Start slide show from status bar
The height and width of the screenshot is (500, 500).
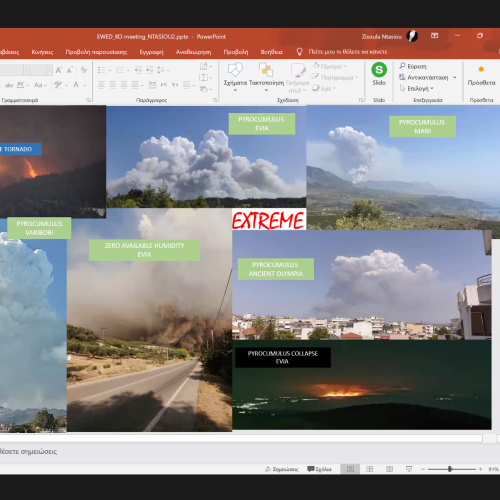[409, 469]
